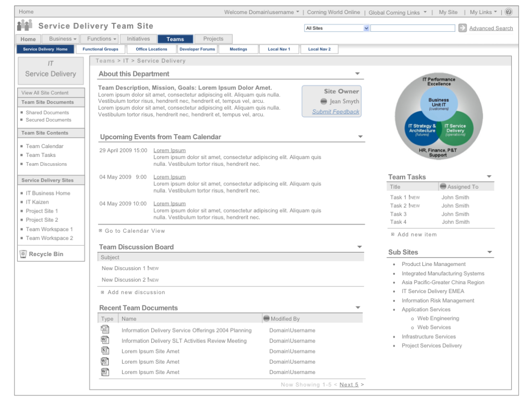Open Recent Team Documents menu arrow
The width and height of the screenshot is (532, 399).
[357, 308]
